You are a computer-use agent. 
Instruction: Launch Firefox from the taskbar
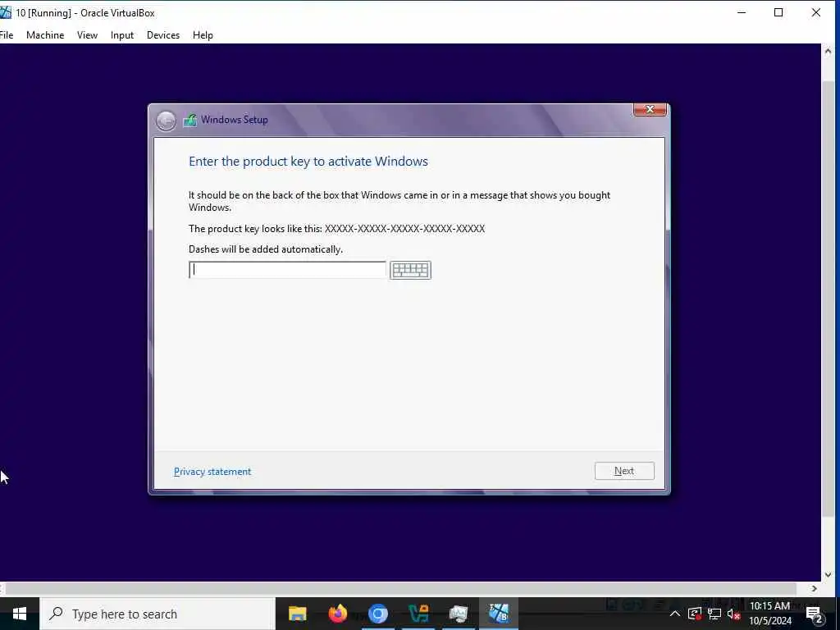tap(337, 614)
